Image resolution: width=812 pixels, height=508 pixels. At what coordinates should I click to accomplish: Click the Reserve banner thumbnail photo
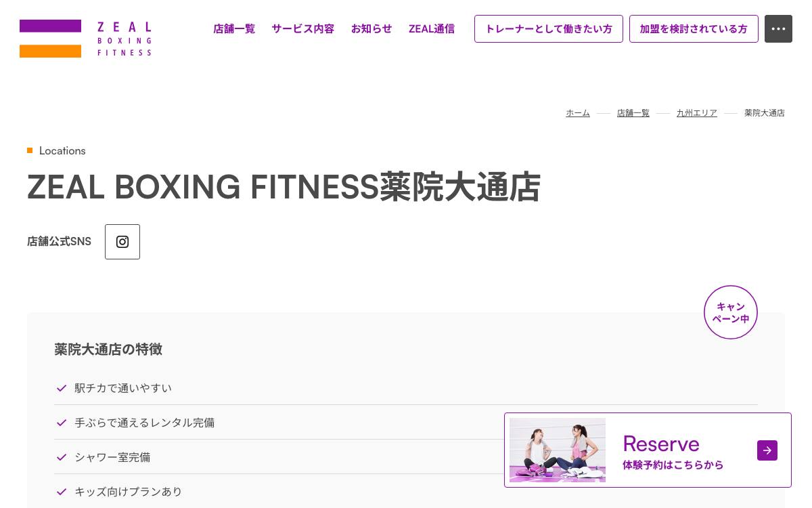point(558,450)
